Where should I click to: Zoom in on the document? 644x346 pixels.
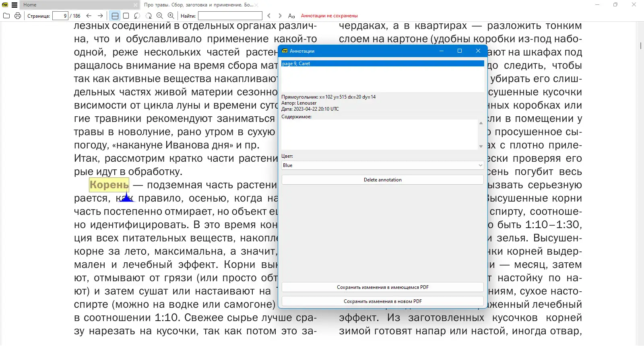(x=171, y=16)
